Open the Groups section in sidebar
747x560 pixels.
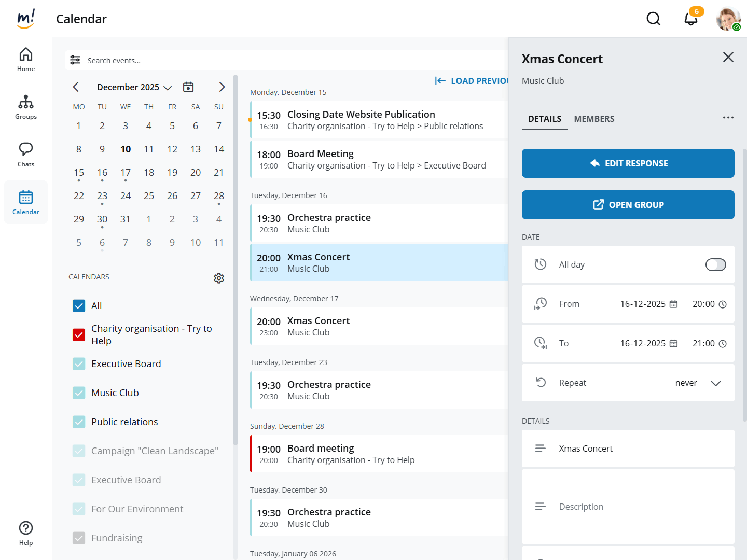point(26,107)
